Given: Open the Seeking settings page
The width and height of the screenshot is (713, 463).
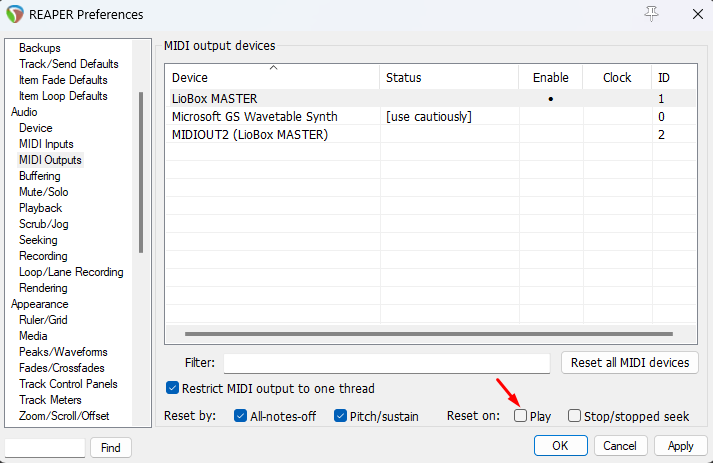Looking at the screenshot, I should click(x=38, y=240).
